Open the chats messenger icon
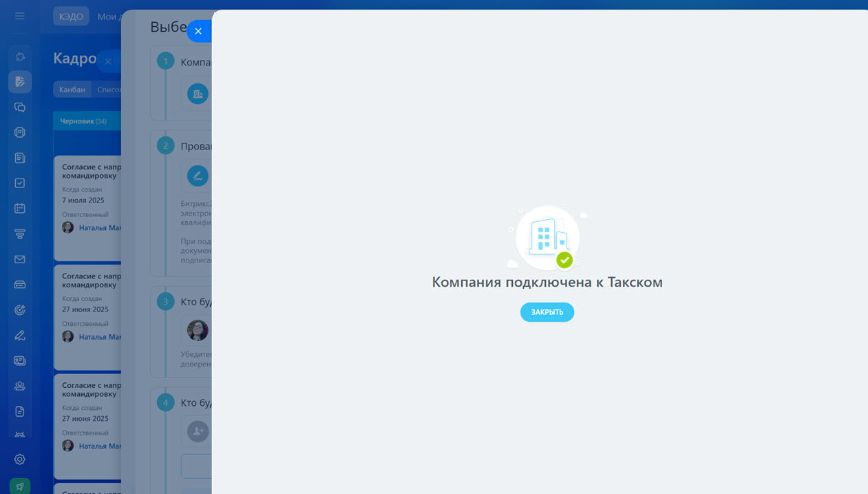The width and height of the screenshot is (868, 494). [x=20, y=107]
